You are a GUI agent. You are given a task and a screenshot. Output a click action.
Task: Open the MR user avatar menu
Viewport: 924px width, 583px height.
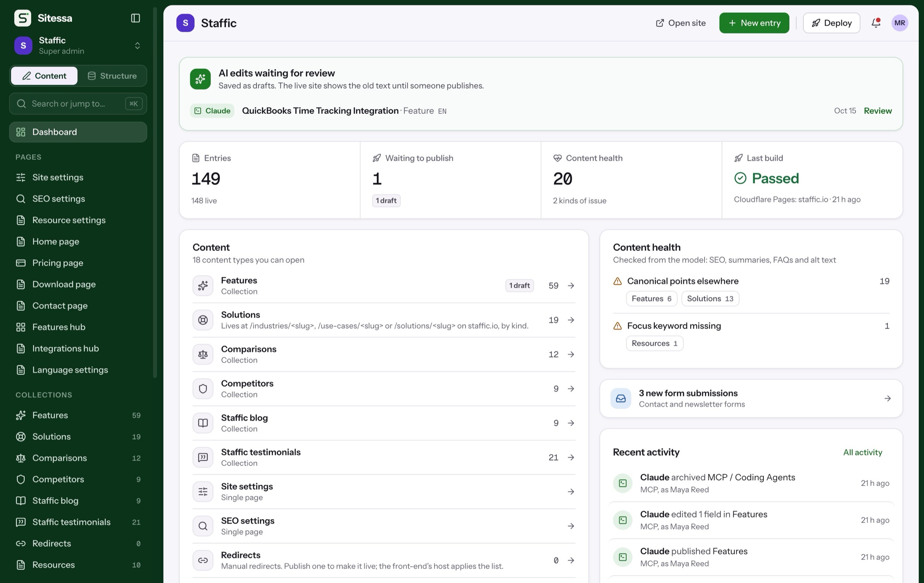[x=900, y=23]
